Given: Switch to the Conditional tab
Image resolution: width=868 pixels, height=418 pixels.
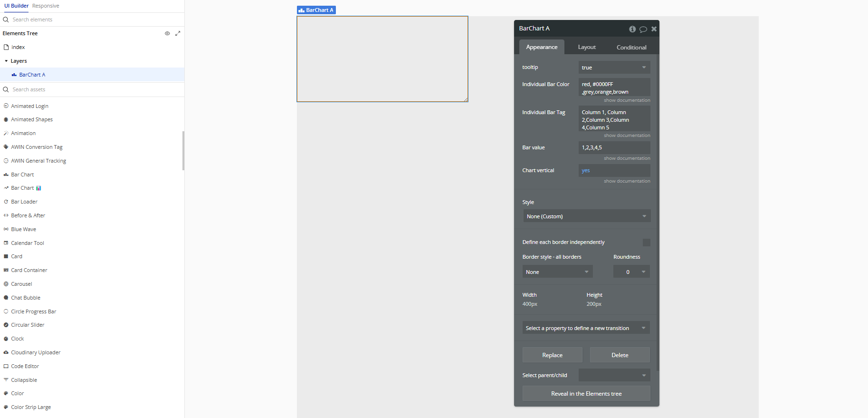Looking at the screenshot, I should pos(631,47).
